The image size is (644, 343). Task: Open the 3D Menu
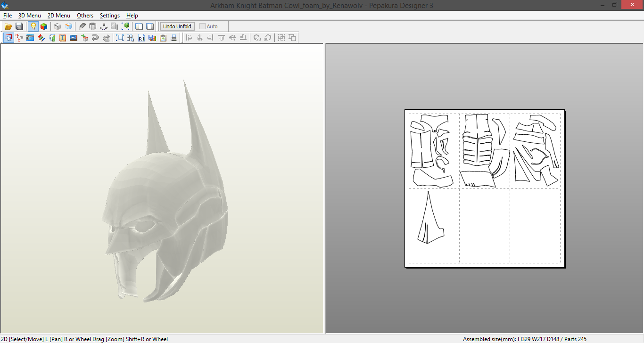[30, 16]
